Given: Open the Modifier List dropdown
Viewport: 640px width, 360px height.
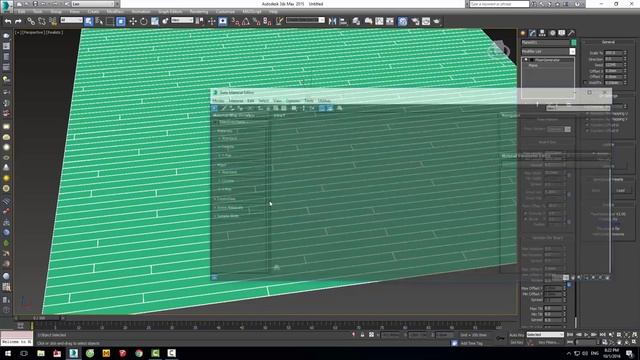Looking at the screenshot, I should click(x=548, y=51).
